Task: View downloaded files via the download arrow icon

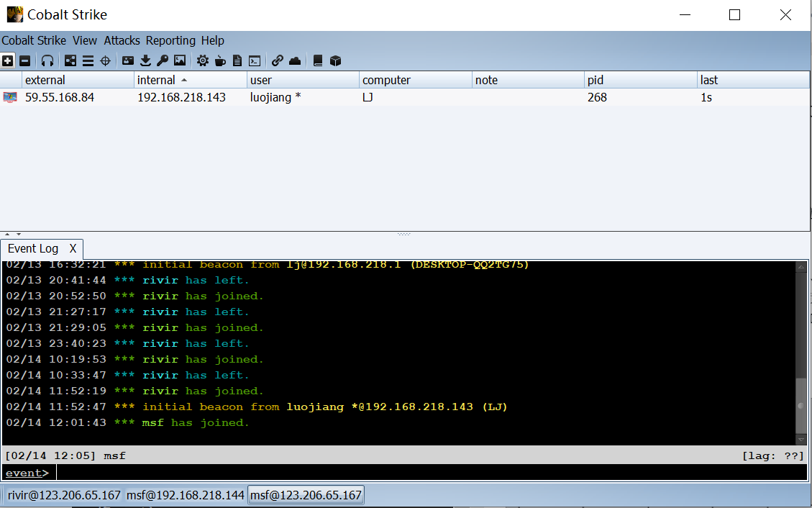Action: [x=145, y=60]
